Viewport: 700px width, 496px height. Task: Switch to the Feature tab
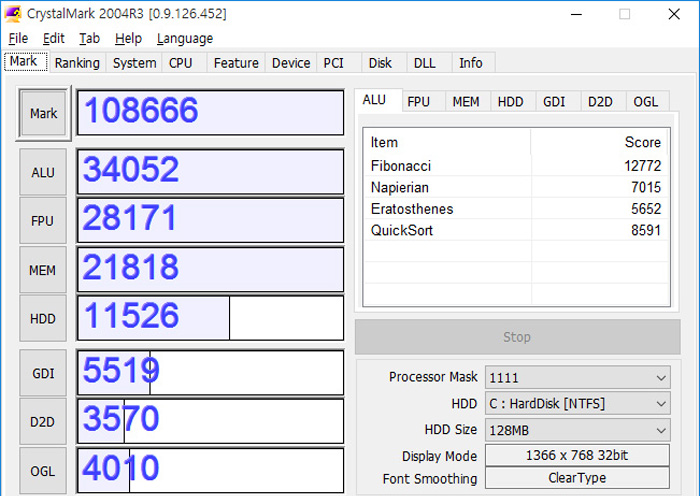point(236,63)
